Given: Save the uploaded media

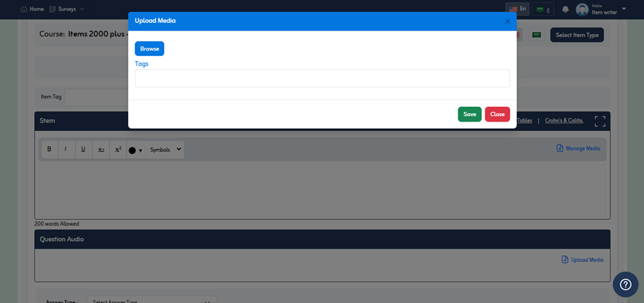Looking at the screenshot, I should (470, 114).
